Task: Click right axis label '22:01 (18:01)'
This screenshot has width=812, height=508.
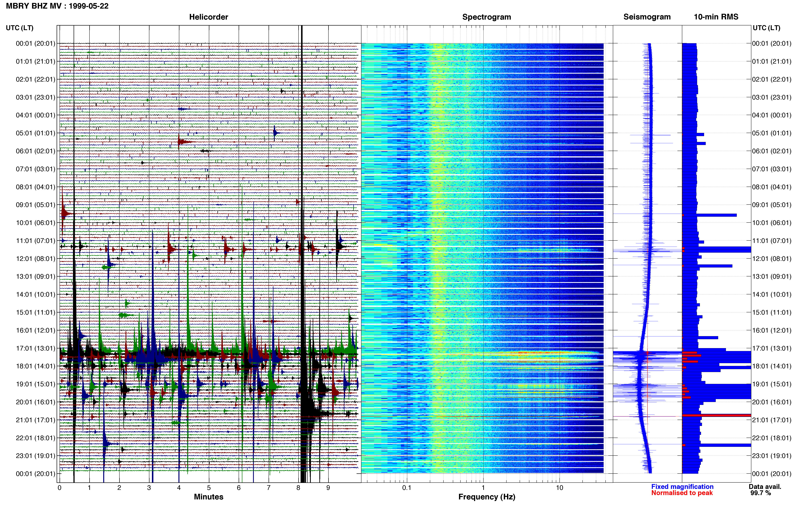Action: click(x=772, y=438)
